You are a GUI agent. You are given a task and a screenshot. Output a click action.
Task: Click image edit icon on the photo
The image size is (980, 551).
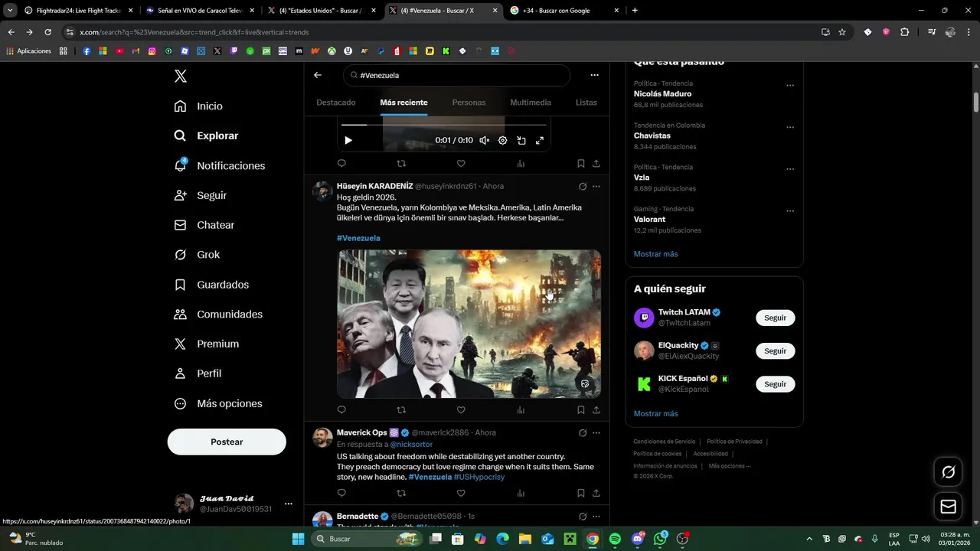(585, 383)
